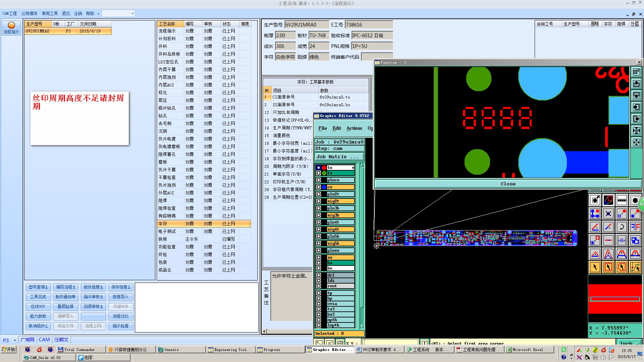The width and height of the screenshot is (644, 362).
Task: Expand the P3 dropdown arrow at bottom left
Action: (x=15, y=340)
